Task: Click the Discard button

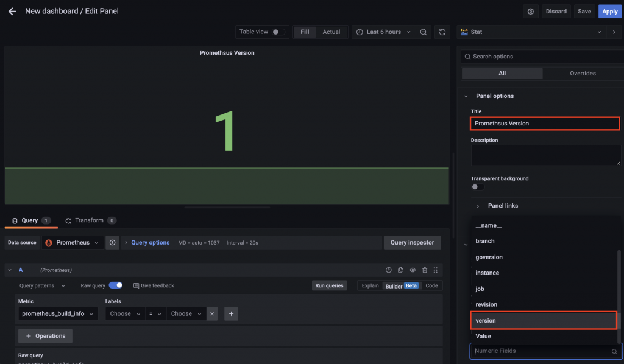Action: click(556, 12)
